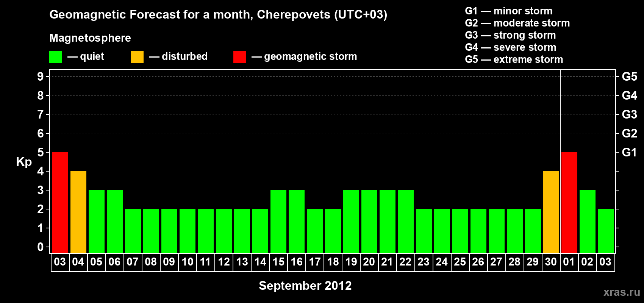Select 'G3 — strong storm' legend line
Viewport: 644px width, 303px height.
(510, 35)
